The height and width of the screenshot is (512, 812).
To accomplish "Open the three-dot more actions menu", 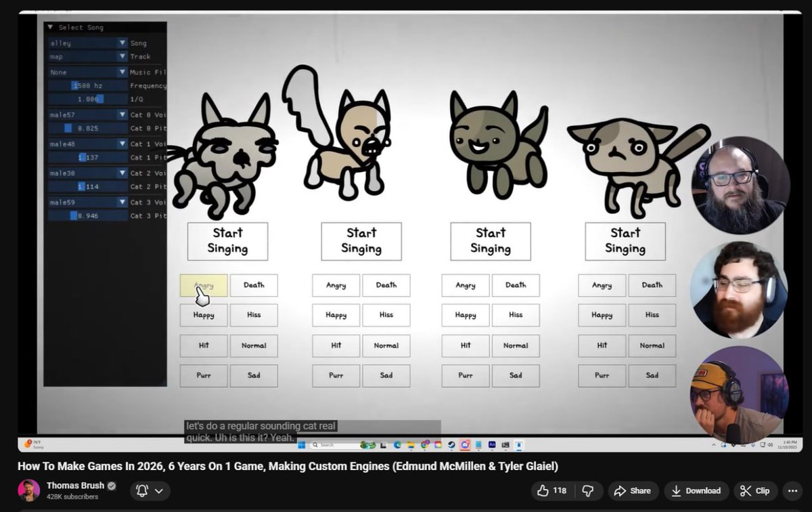I will [x=791, y=490].
